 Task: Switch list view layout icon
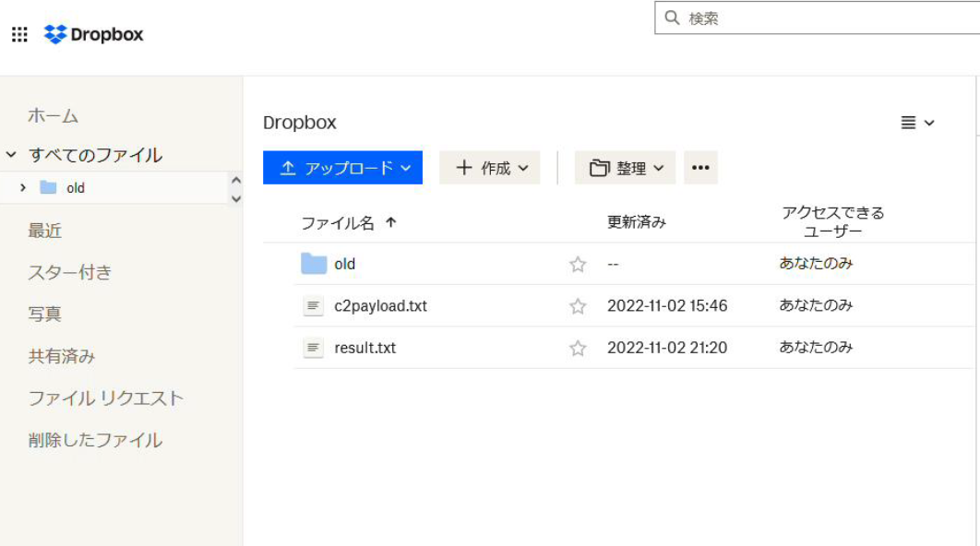908,123
